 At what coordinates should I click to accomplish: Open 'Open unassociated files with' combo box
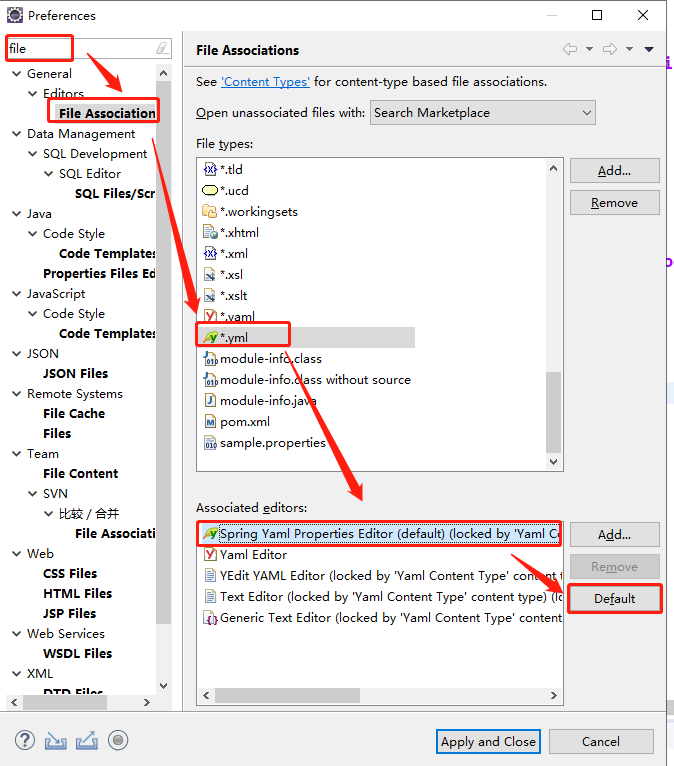[483, 113]
